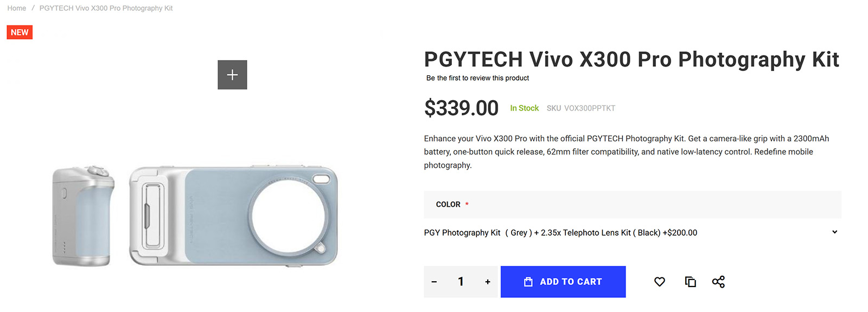
Task: Click the phone case product image
Action: point(233,216)
